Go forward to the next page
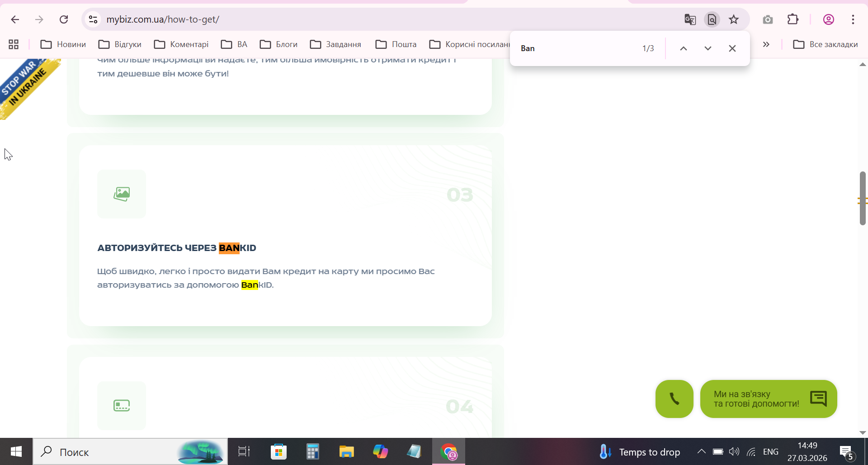This screenshot has width=868, height=465. 39,19
